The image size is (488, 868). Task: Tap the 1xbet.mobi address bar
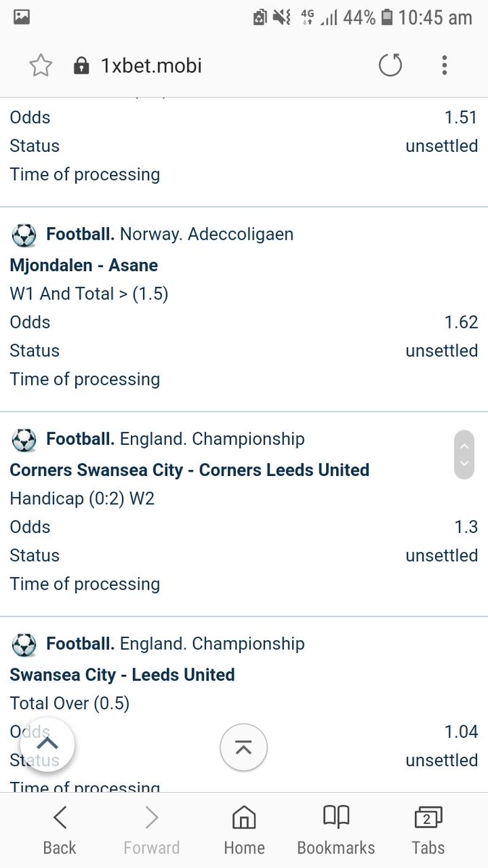click(151, 67)
